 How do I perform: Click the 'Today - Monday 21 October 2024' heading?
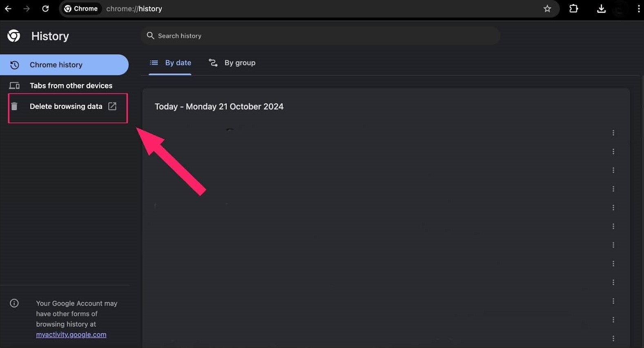(x=219, y=106)
